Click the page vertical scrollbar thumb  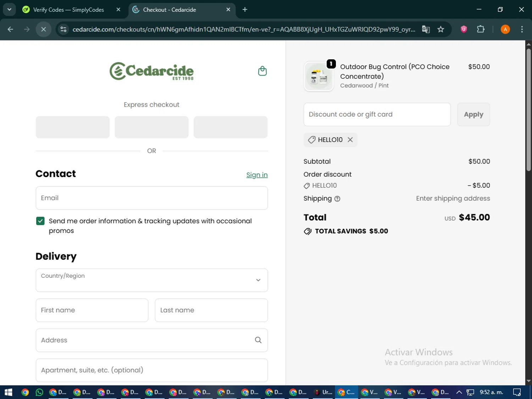[528, 110]
